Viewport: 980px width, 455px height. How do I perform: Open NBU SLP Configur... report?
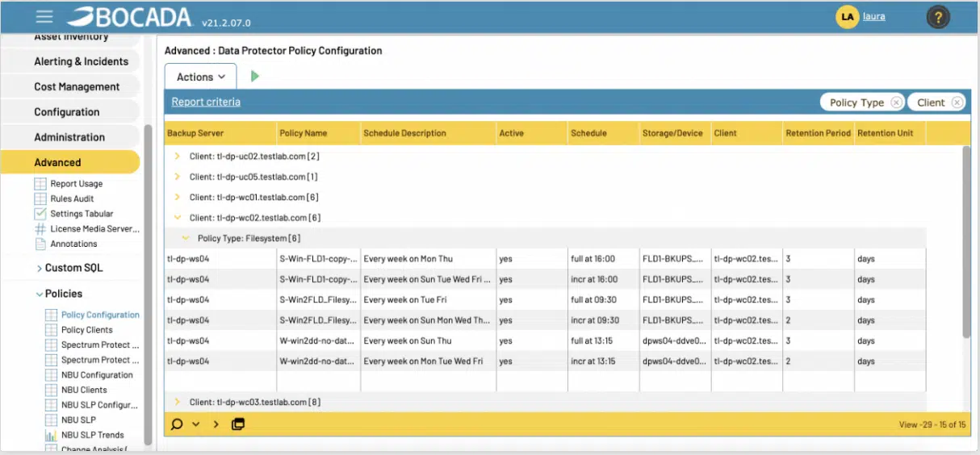click(99, 405)
